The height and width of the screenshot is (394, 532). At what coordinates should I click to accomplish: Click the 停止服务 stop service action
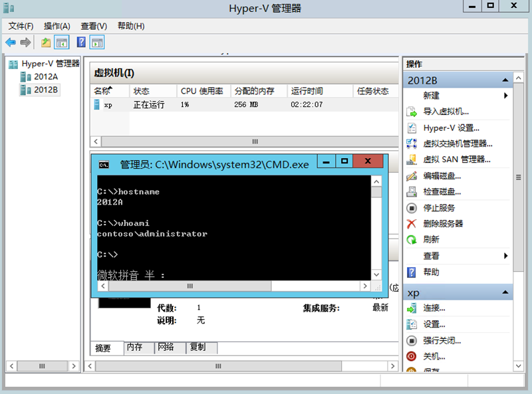439,208
